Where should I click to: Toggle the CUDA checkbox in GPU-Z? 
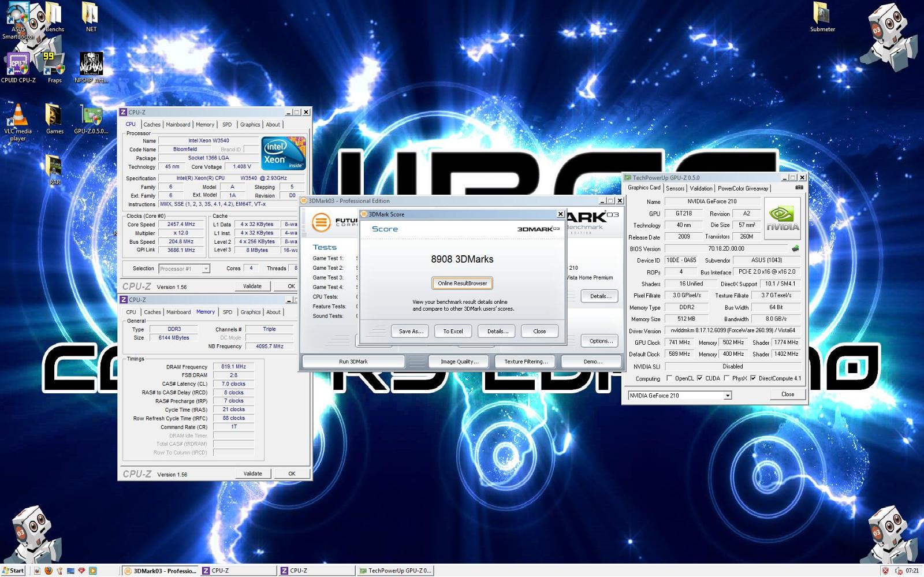click(699, 378)
